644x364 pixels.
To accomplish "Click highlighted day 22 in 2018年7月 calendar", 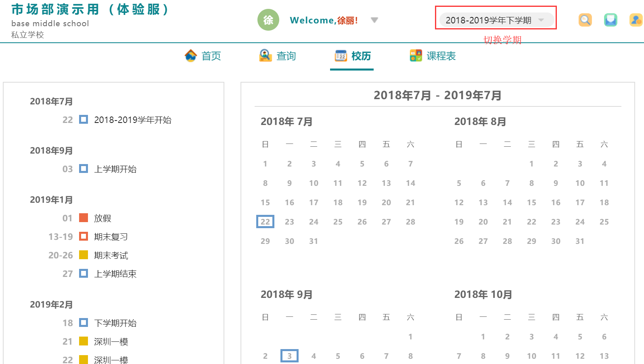I will (x=265, y=222).
